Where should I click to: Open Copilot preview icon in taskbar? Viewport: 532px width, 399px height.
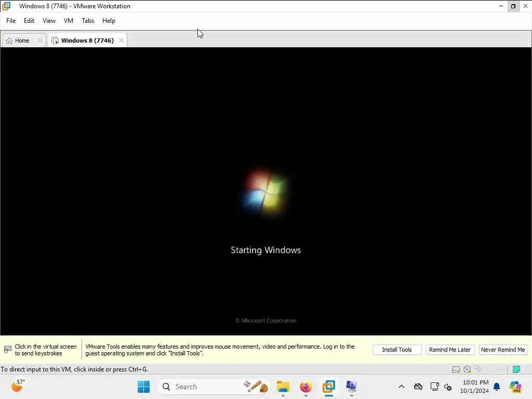pos(515,387)
